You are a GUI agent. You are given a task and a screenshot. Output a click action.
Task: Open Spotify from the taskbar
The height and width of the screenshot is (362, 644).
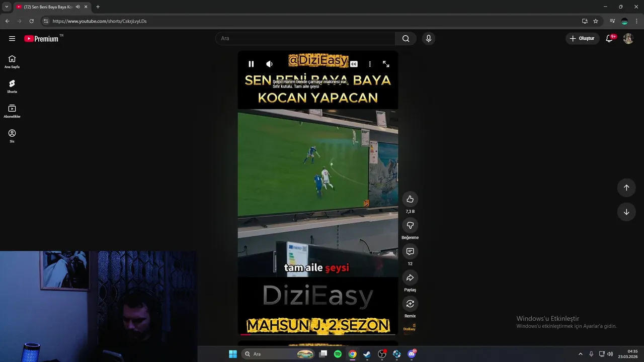pyautogui.click(x=338, y=354)
